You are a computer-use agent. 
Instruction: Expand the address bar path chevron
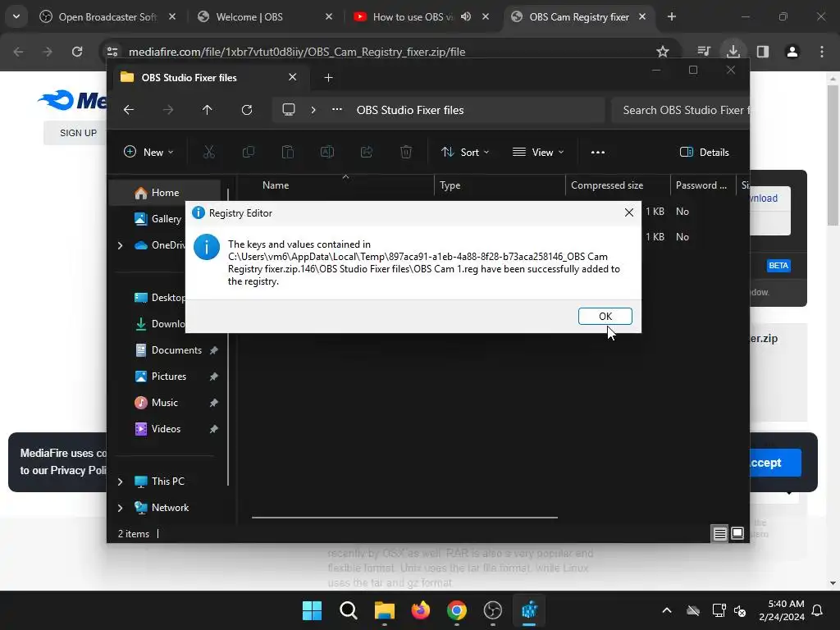(313, 110)
